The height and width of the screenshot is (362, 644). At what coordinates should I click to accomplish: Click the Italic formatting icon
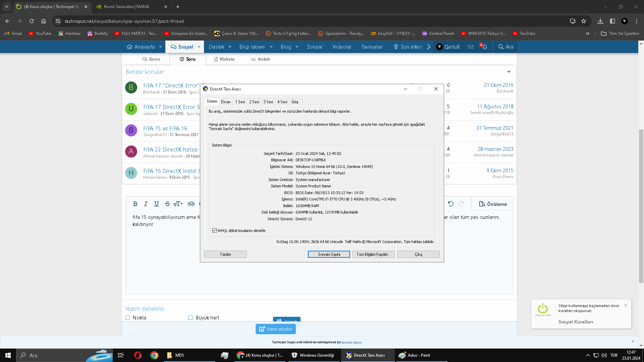[x=146, y=204]
